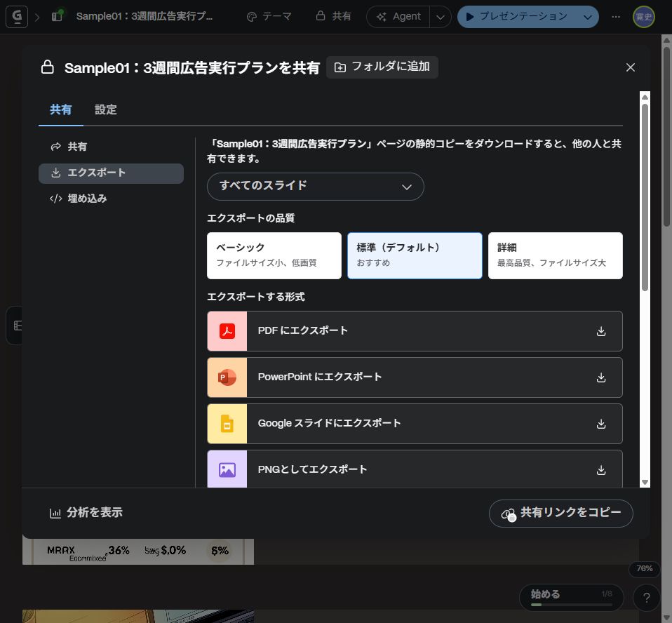Click PowerPoint にエクスポート row
Image resolution: width=672 pixels, height=623 pixels.
coord(415,377)
